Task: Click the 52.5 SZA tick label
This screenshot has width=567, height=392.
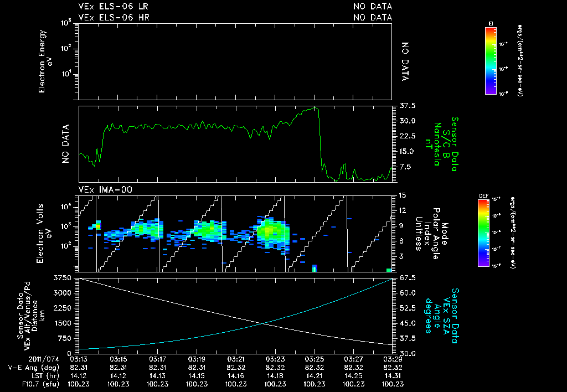Action: (x=408, y=308)
